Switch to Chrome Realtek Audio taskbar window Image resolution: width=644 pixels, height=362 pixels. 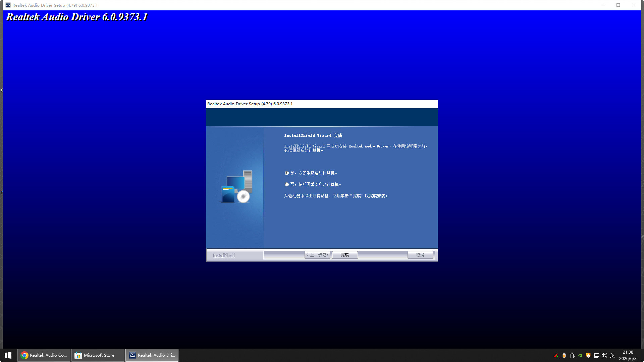pyautogui.click(x=44, y=355)
